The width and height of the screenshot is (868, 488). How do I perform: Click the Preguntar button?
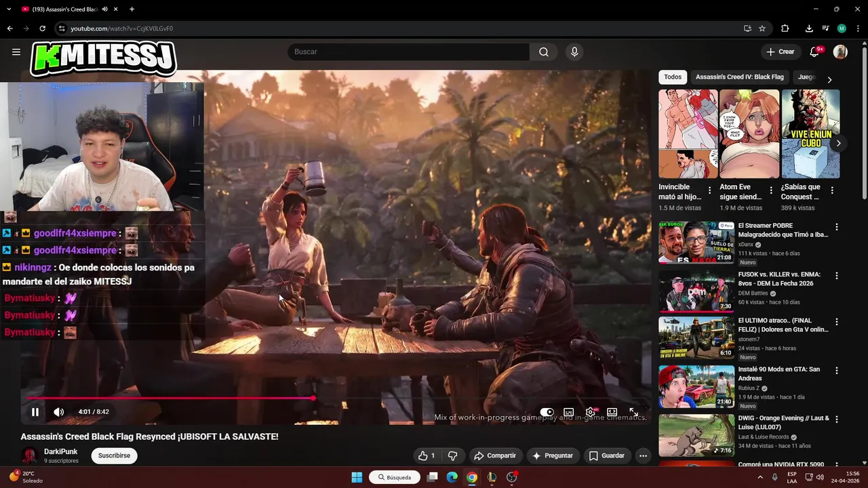[x=553, y=455]
